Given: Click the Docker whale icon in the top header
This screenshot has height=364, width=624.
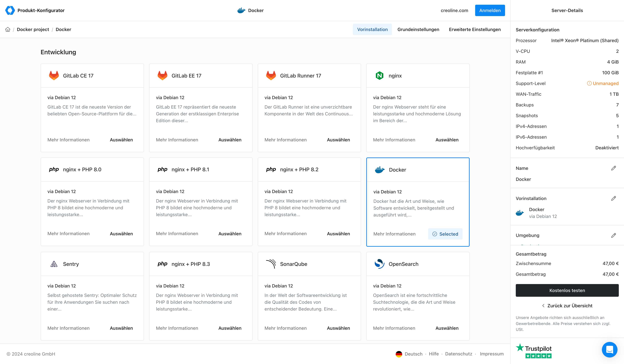Looking at the screenshot, I should [241, 10].
